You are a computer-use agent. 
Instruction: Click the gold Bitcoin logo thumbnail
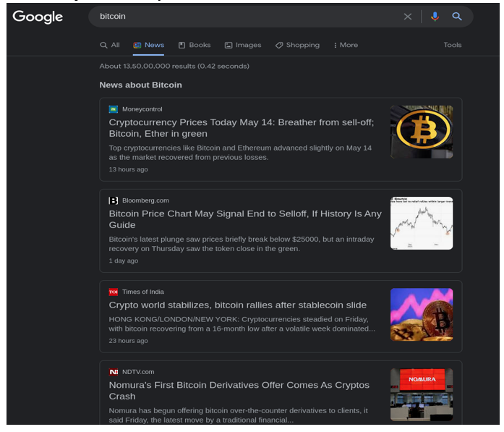422,132
